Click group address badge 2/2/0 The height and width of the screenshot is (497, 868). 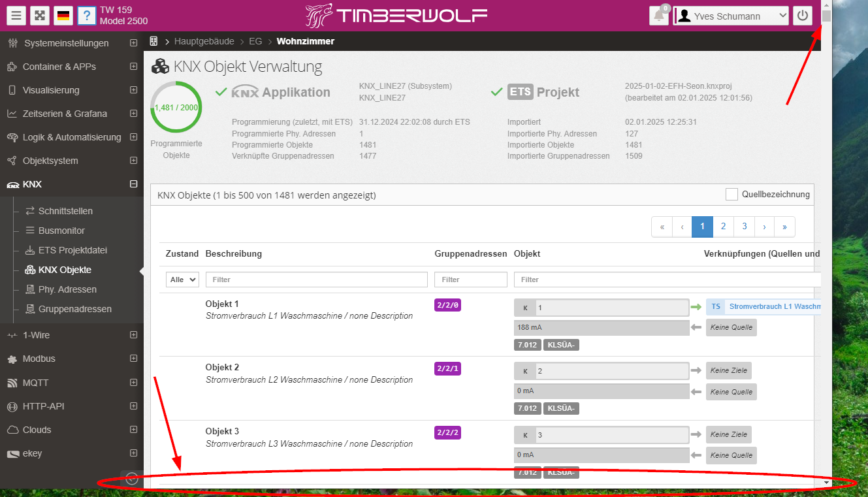point(447,305)
